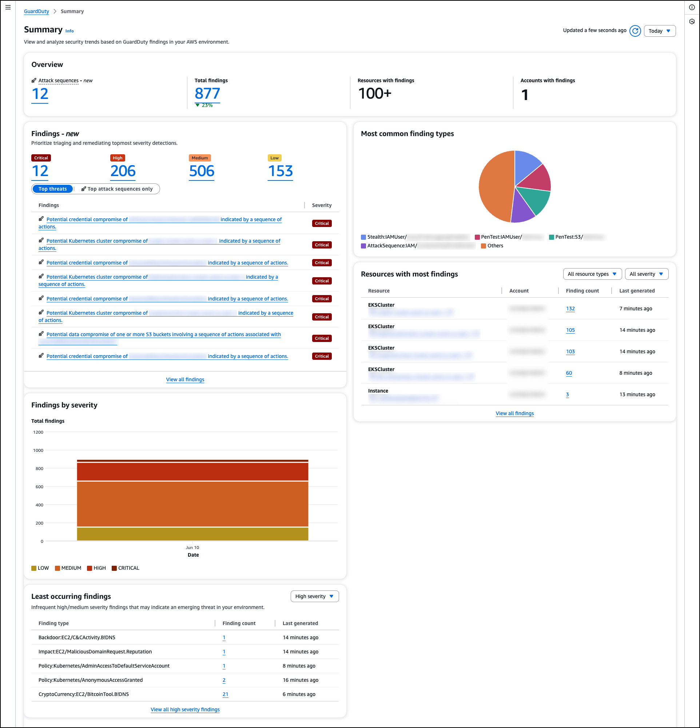Click the refresh circular arrow icon
This screenshot has height=728, width=700.
coord(635,31)
